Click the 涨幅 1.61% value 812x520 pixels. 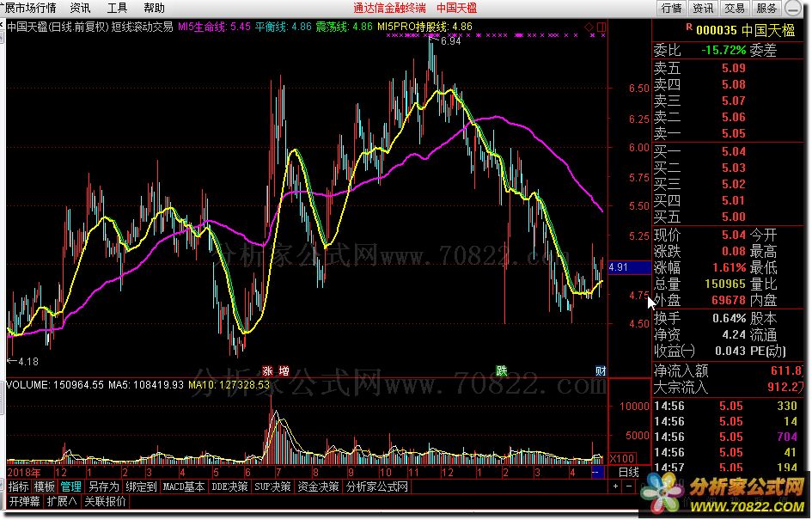(x=728, y=268)
